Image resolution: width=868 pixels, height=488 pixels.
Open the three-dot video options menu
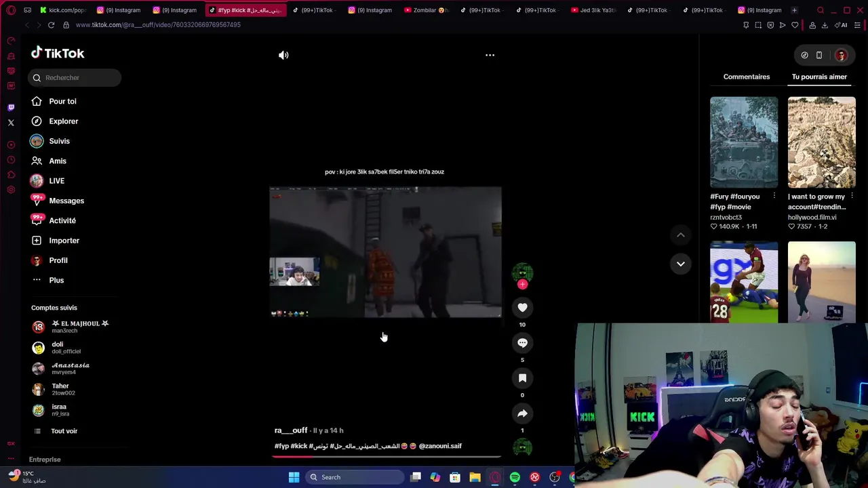point(490,56)
